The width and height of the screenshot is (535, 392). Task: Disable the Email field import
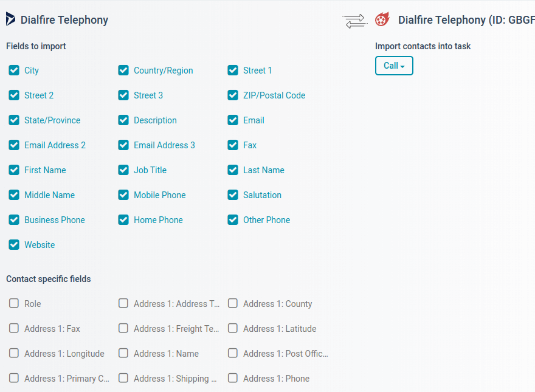coord(233,120)
